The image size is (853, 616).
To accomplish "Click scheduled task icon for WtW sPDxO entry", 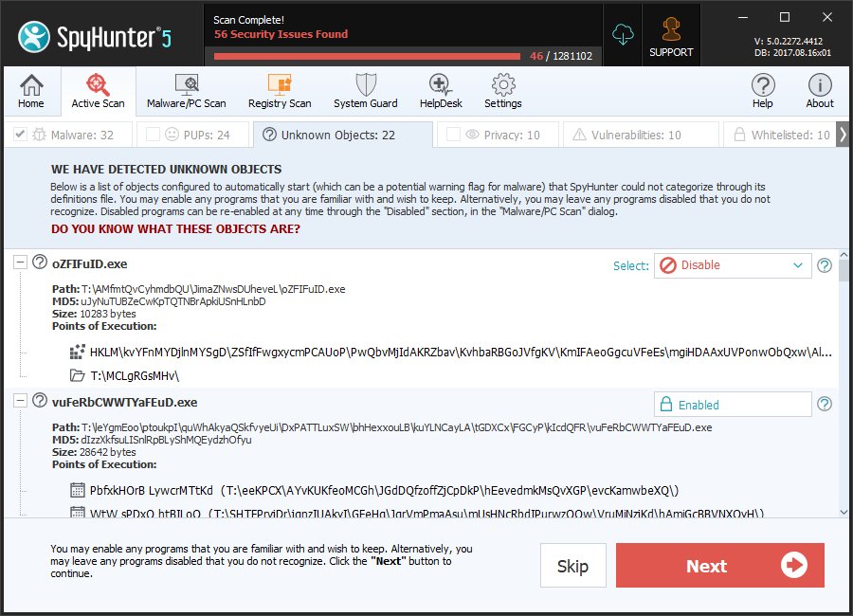I will point(78,512).
